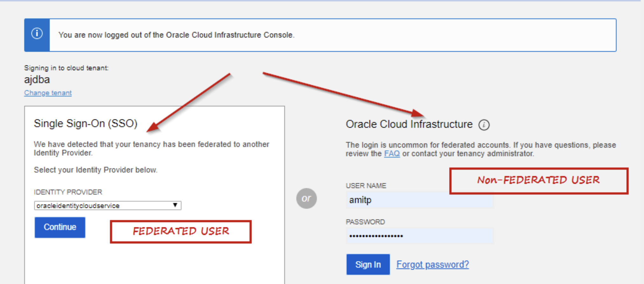Image resolution: width=644 pixels, height=284 pixels.
Task: Follow the Forgot password? link
Action: (432, 265)
